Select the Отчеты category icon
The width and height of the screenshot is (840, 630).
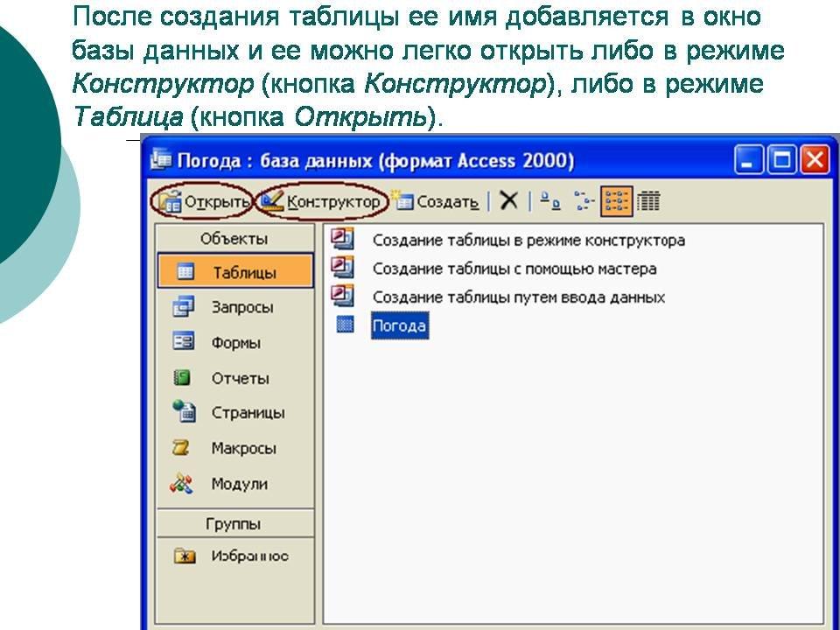184,378
